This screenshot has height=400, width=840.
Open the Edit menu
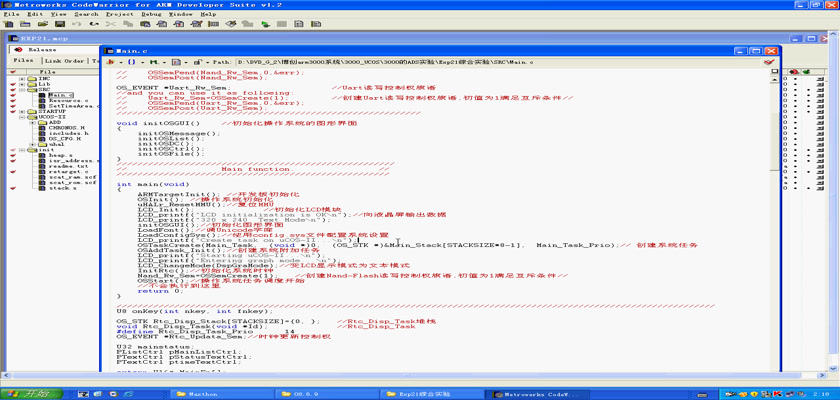point(35,14)
